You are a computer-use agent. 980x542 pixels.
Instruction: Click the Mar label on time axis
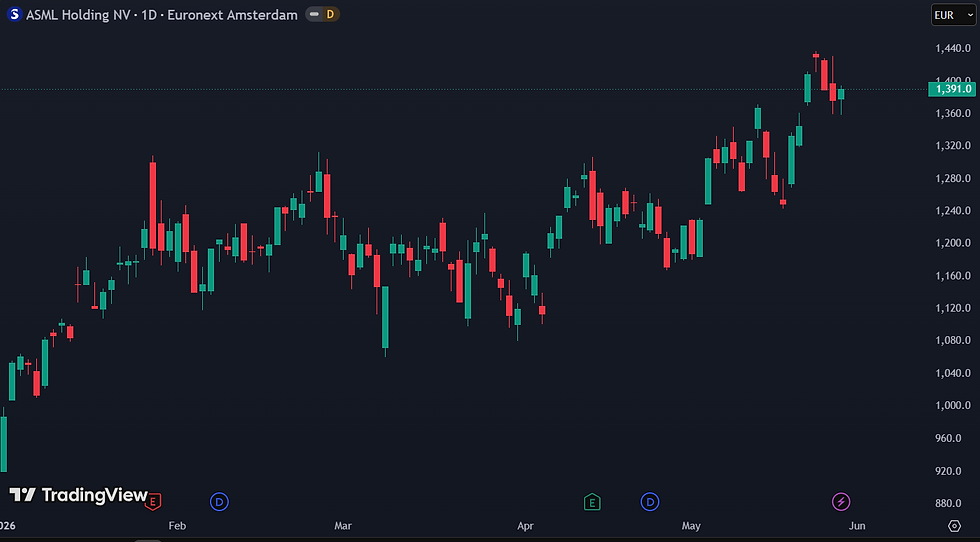pos(343,526)
